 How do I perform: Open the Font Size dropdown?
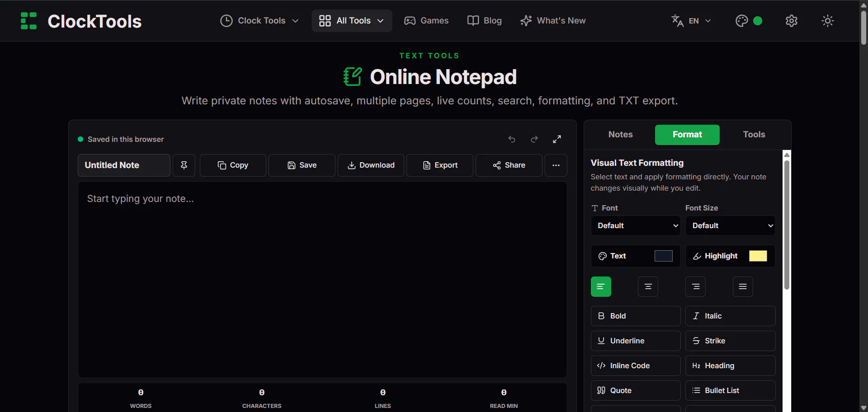pos(731,225)
